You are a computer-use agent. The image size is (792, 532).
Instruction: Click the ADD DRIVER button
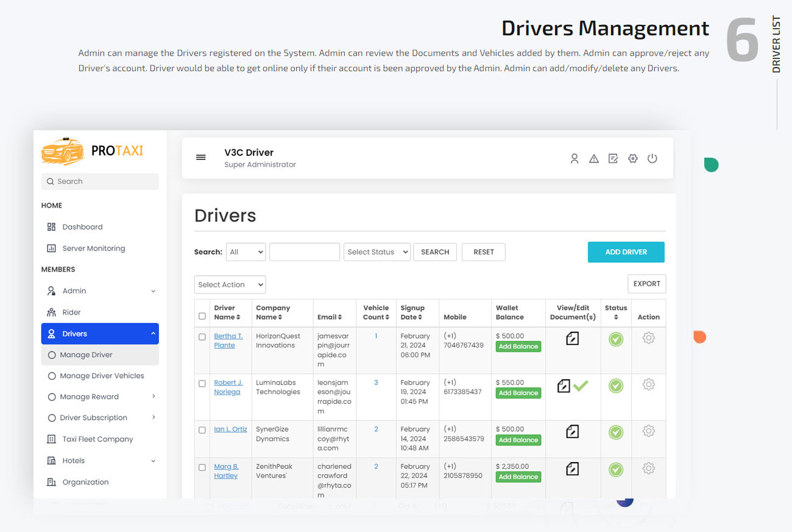point(626,251)
